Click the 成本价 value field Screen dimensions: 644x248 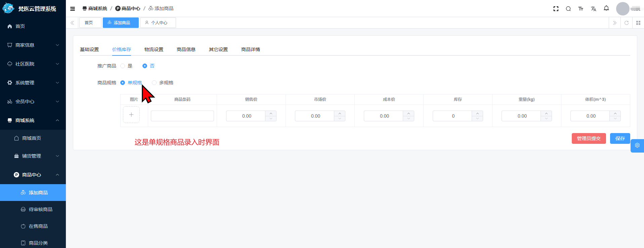pos(384,116)
